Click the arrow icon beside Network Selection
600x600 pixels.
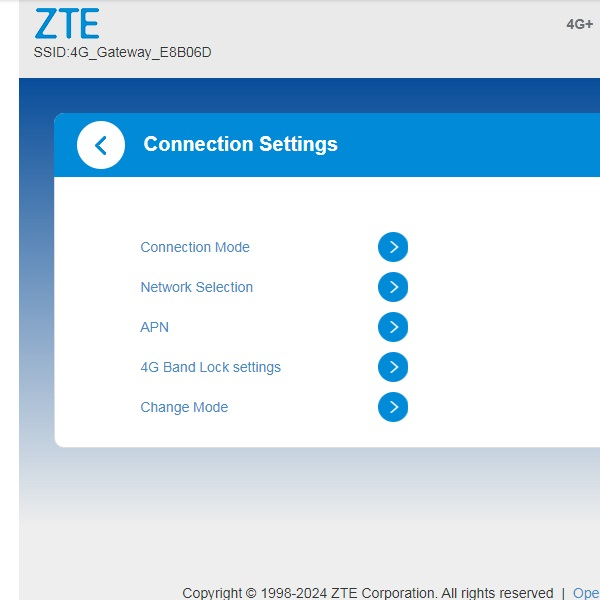[x=393, y=287]
